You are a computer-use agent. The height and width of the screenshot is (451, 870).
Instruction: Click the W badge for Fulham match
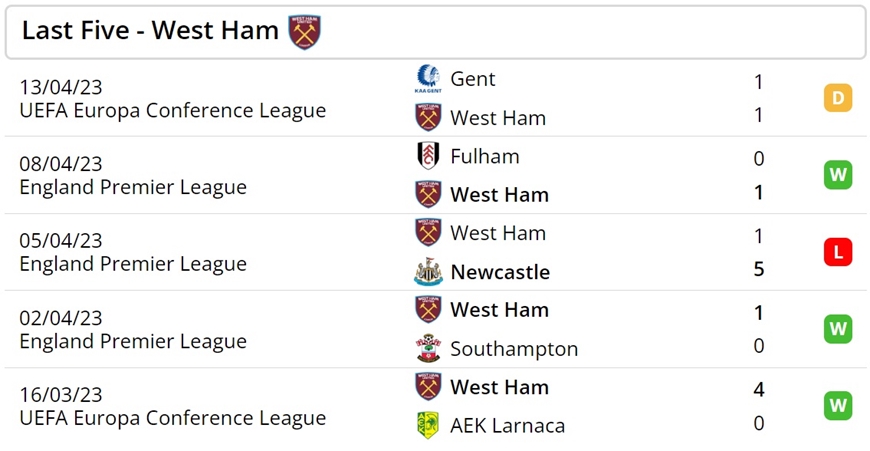pyautogui.click(x=838, y=175)
